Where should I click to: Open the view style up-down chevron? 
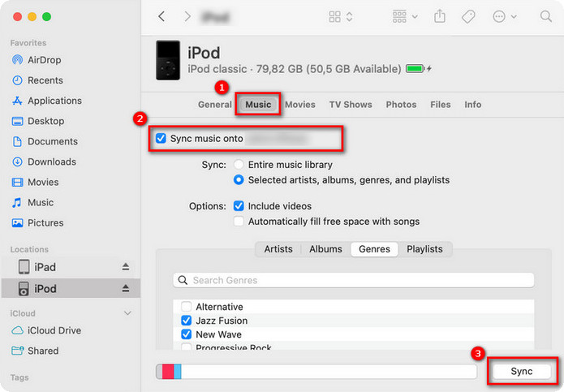tap(349, 16)
